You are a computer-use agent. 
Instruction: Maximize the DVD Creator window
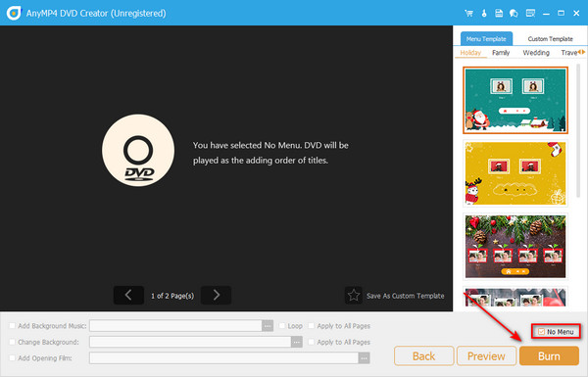(561, 13)
